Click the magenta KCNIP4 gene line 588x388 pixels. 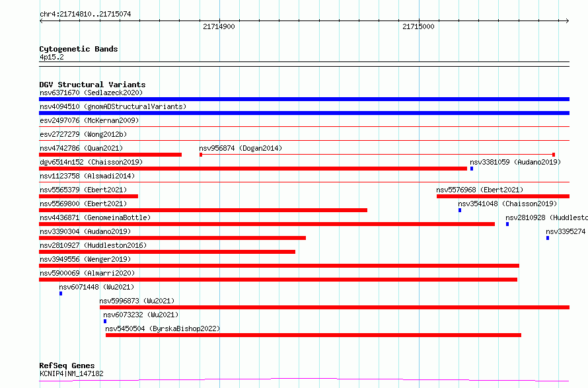click(304, 380)
